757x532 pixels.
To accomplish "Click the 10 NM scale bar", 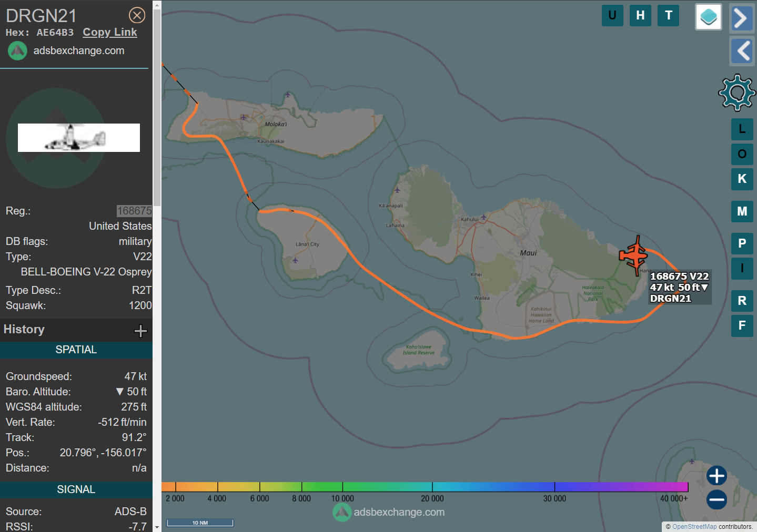I will click(200, 523).
